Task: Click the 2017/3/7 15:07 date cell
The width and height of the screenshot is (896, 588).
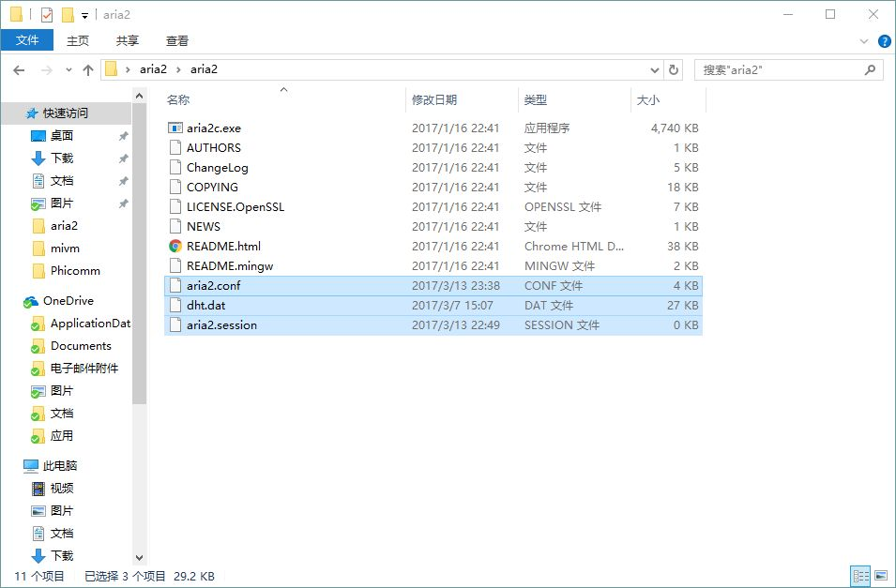Action: (x=452, y=305)
